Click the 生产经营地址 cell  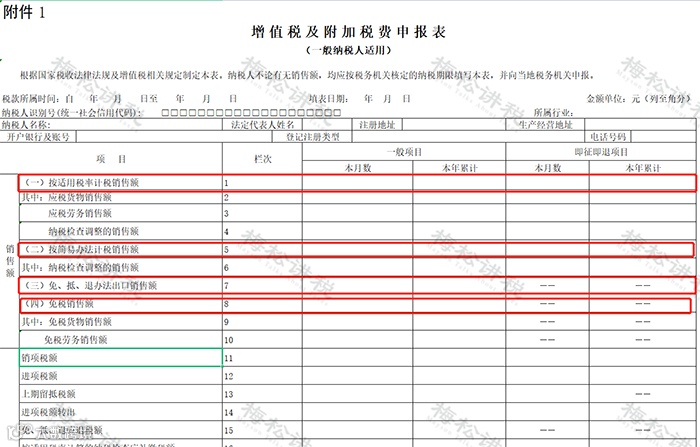[x=545, y=125]
